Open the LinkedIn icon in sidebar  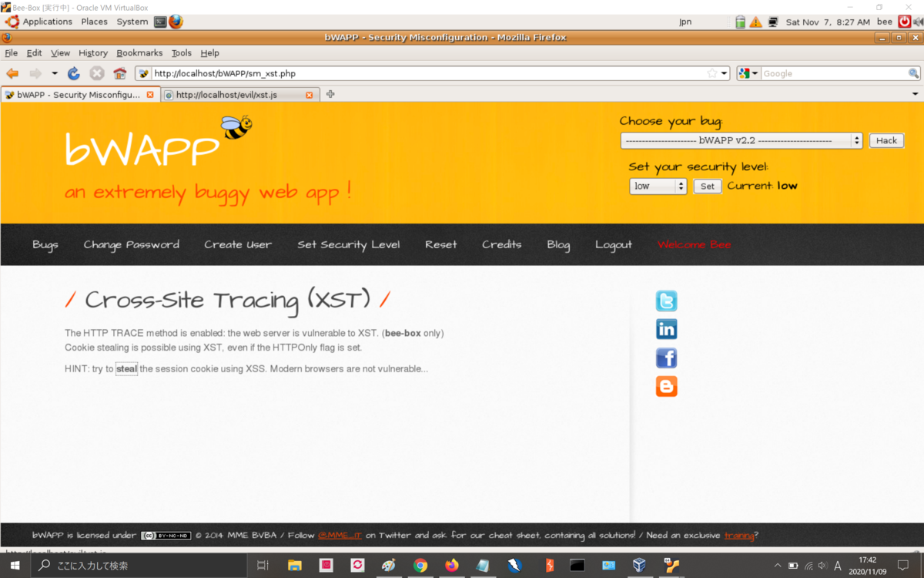pyautogui.click(x=666, y=329)
